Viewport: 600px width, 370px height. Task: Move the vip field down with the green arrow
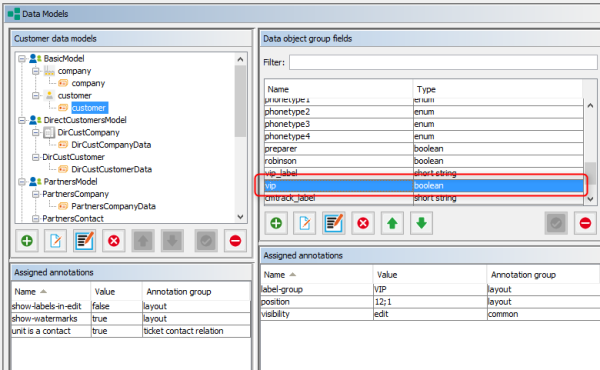[x=421, y=223]
